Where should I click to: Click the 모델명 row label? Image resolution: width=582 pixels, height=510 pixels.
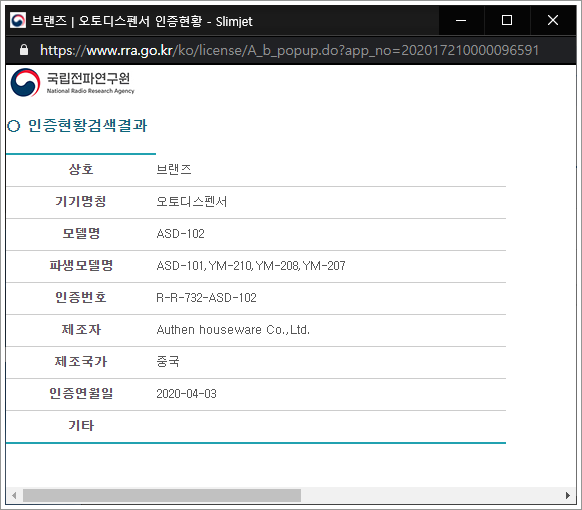coord(81,234)
